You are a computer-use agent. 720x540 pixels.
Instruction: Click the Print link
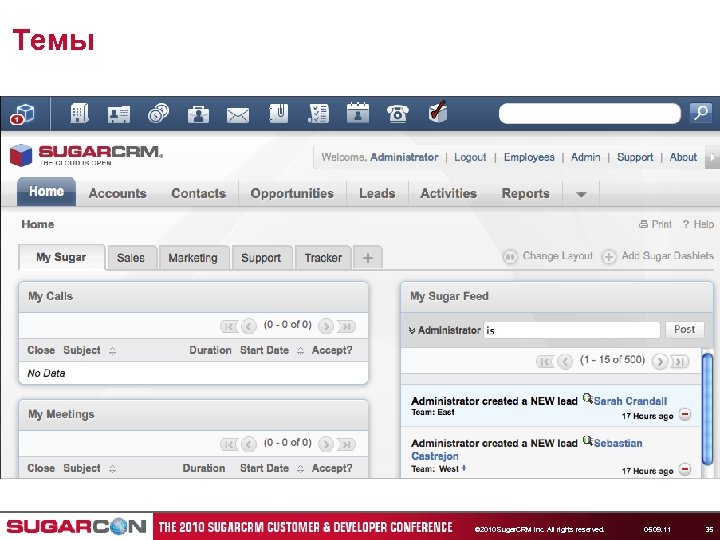pos(655,224)
